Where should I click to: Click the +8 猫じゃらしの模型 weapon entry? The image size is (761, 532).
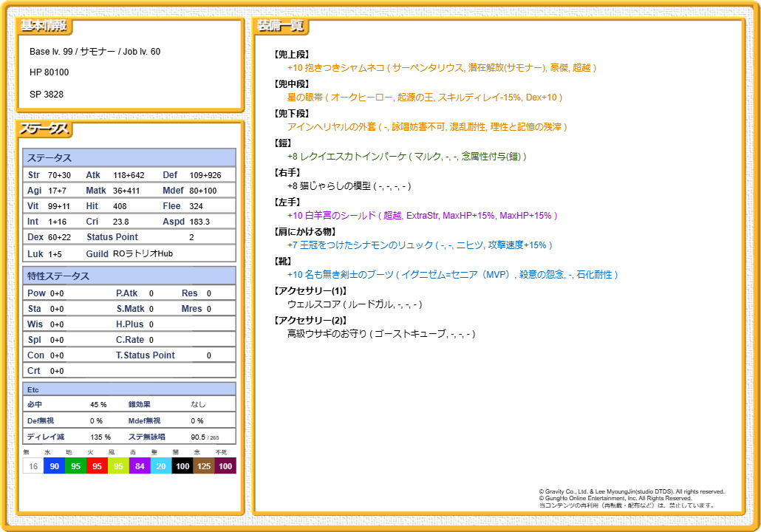pos(349,186)
